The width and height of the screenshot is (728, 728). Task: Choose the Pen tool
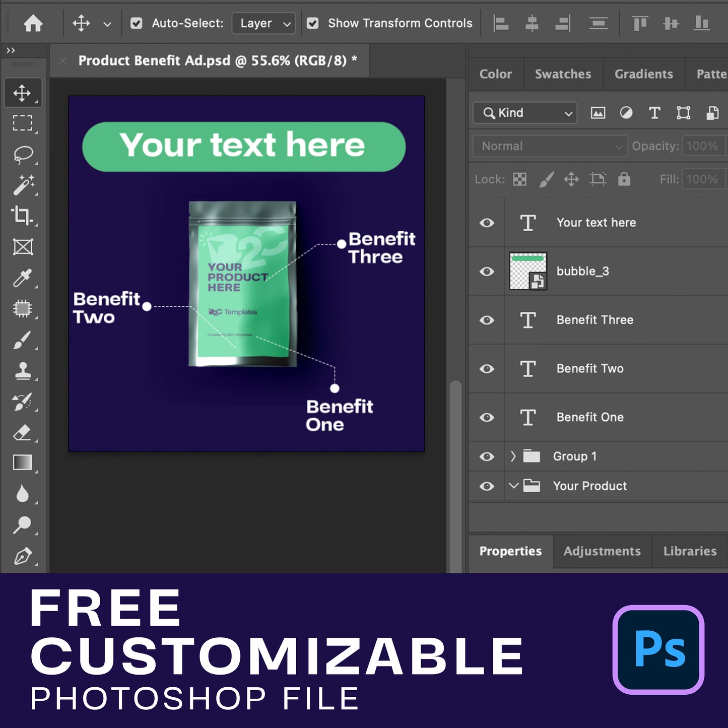click(23, 556)
